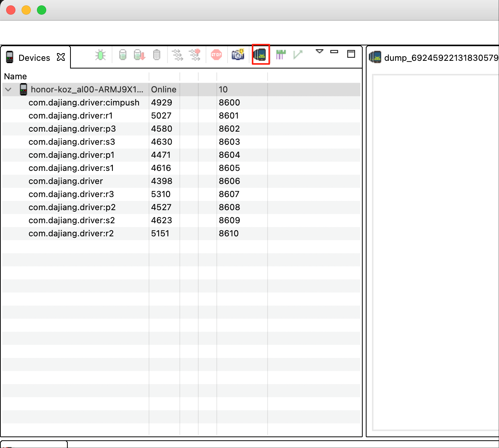Click the PID value 4527
Image resolution: width=499 pixels, height=448 pixels.
coord(161,207)
